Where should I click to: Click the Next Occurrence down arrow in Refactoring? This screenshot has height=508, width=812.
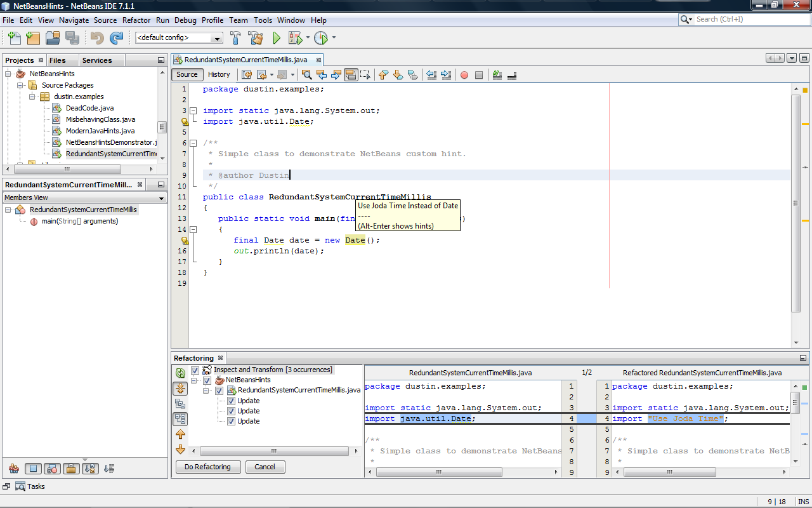tap(180, 450)
